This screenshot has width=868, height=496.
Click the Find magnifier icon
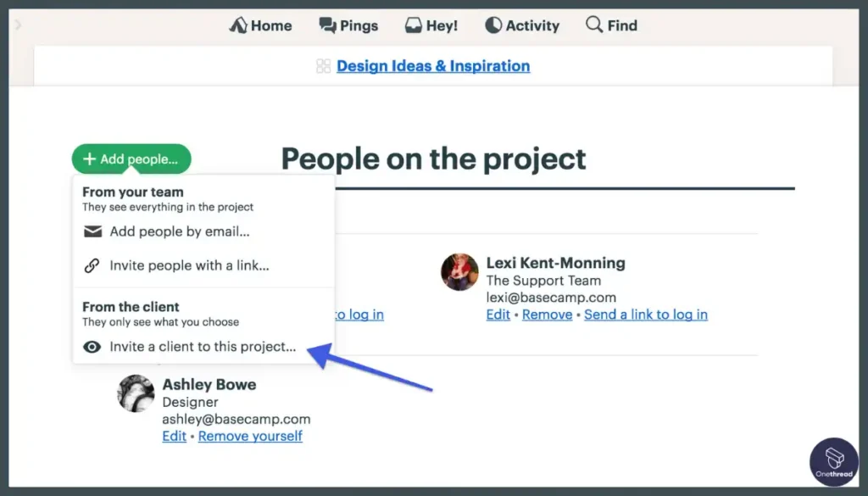[594, 25]
